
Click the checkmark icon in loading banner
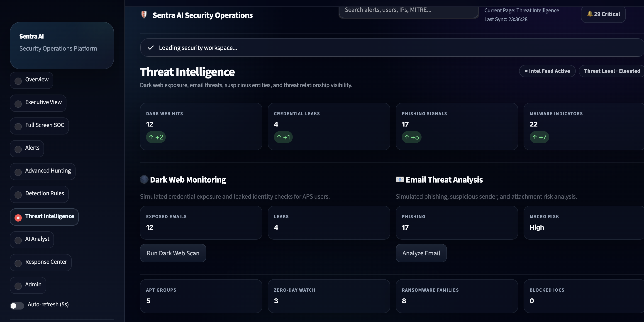pos(151,48)
